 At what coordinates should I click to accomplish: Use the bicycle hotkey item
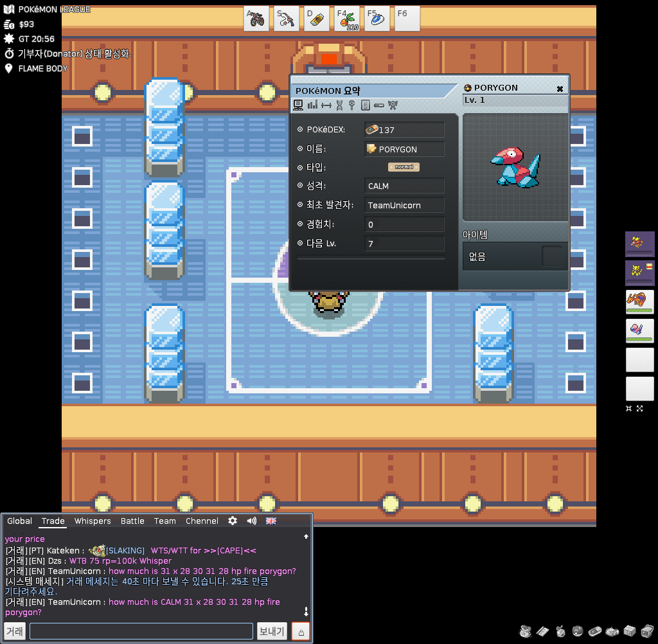[x=256, y=19]
